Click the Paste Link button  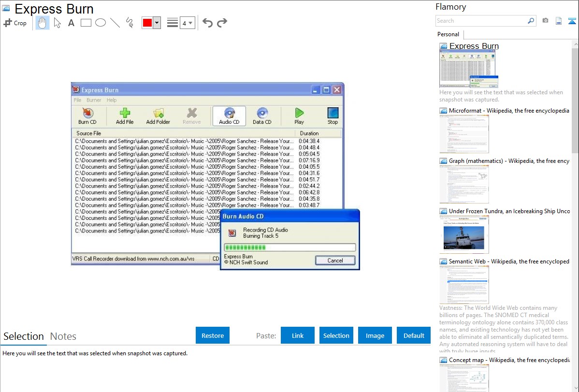(x=298, y=335)
